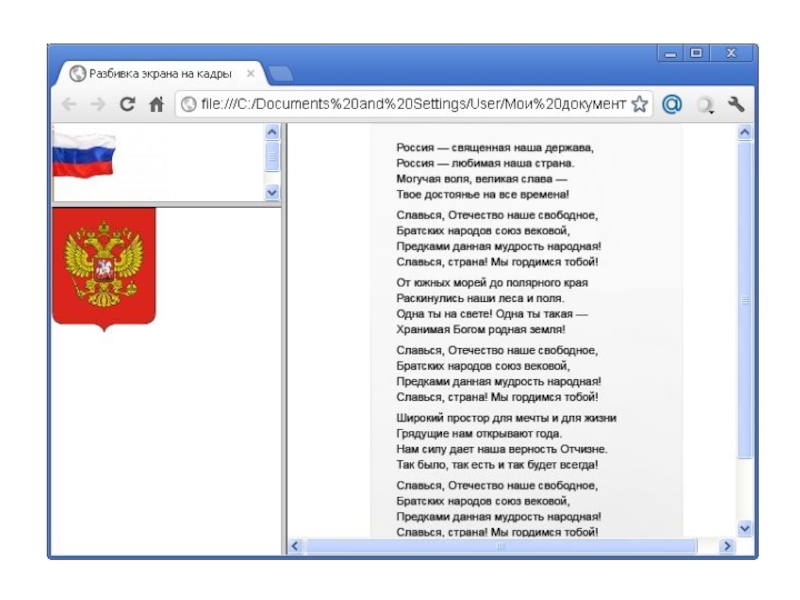Click line 'Нам силу дает наша верность Отчизне.'
Viewport: 800px width, 600px height.
tap(502, 449)
